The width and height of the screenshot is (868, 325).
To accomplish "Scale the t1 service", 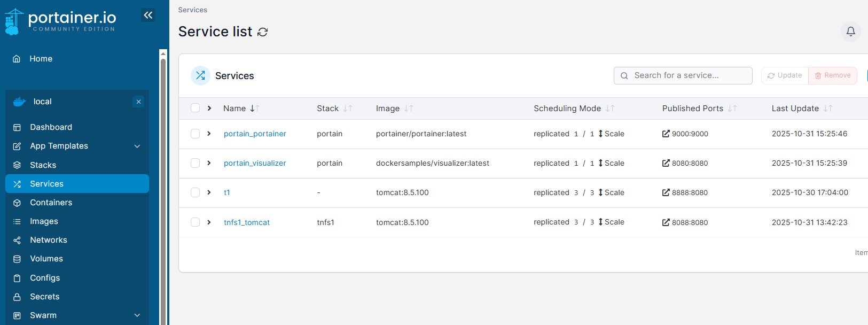I will (x=611, y=192).
